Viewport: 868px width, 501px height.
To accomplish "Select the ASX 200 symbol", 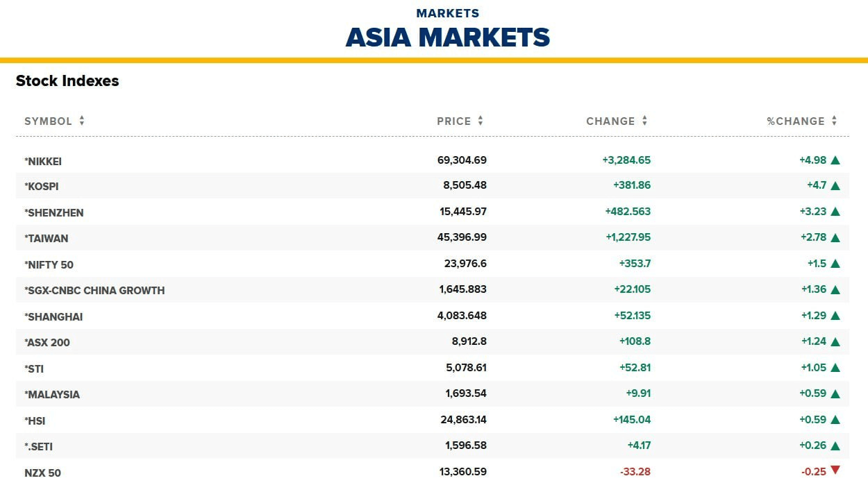I will point(47,343).
